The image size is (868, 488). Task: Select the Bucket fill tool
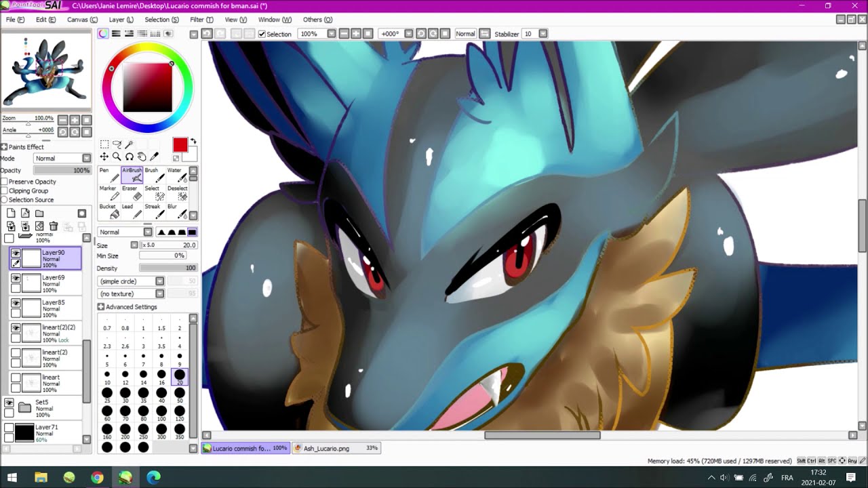click(109, 211)
